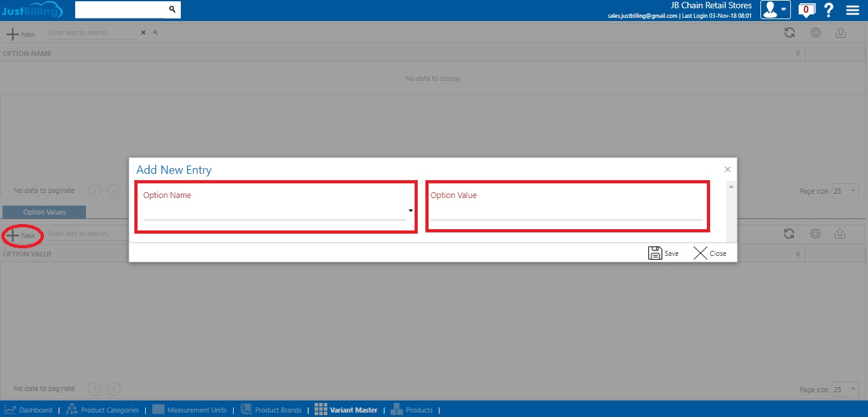868x417 pixels.
Task: Open the Product Categories tab
Action: click(103, 410)
